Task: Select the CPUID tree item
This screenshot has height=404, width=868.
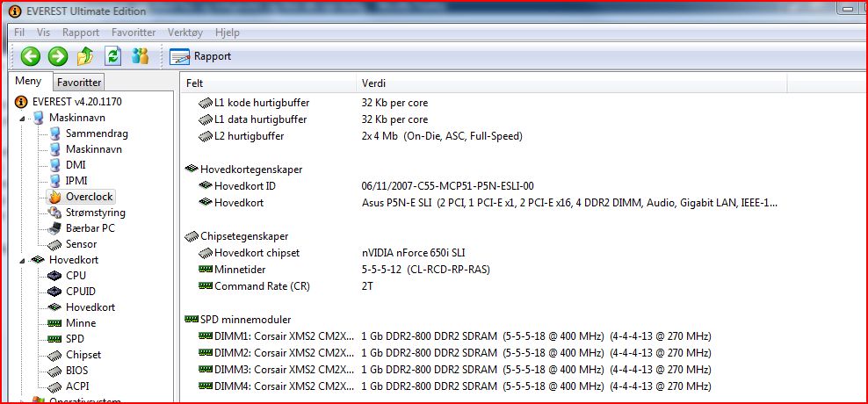Action: point(73,291)
